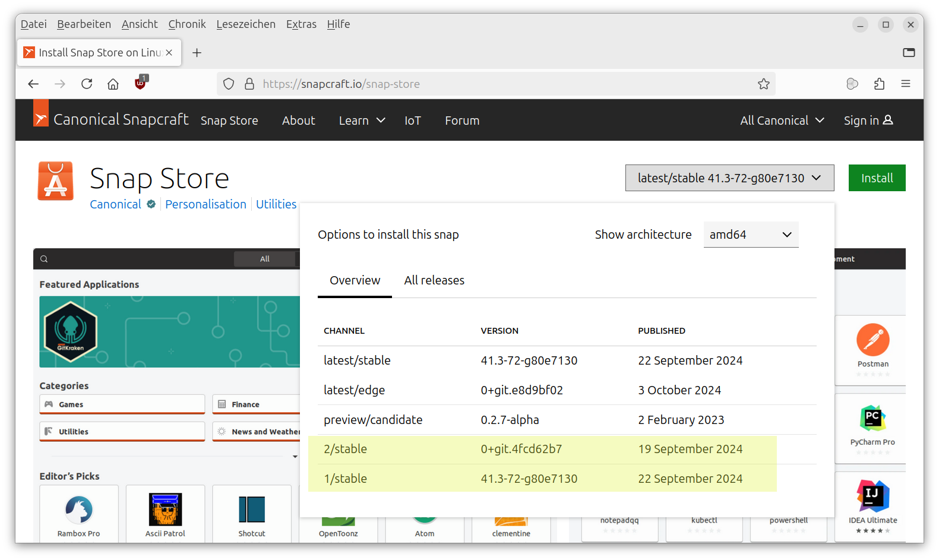Click the Finance category button
The width and height of the screenshot is (939, 560).
pos(256,404)
